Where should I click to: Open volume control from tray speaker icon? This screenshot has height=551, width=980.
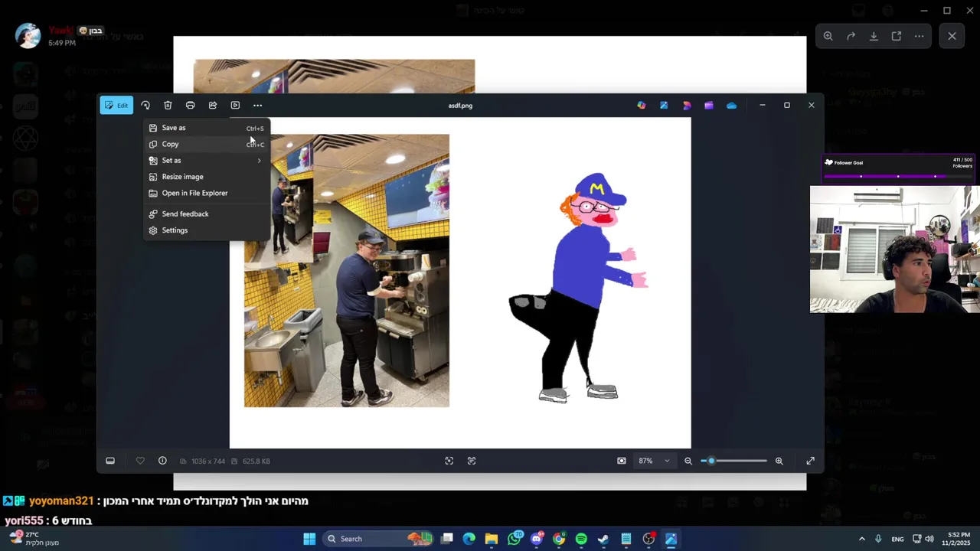(929, 539)
